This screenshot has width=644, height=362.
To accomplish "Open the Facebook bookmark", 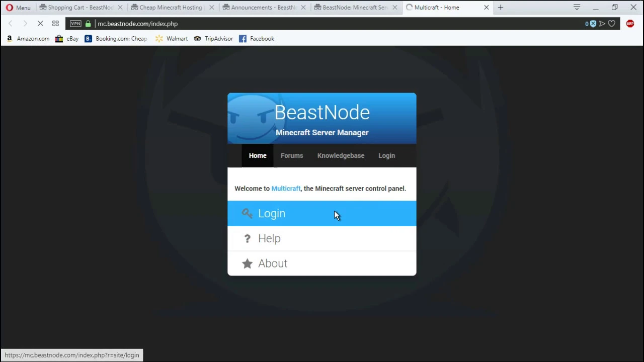I will click(x=257, y=39).
